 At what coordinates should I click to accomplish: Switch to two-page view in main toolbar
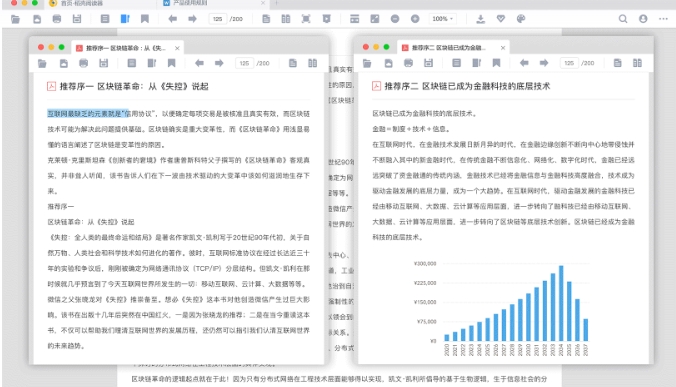tap(286, 19)
